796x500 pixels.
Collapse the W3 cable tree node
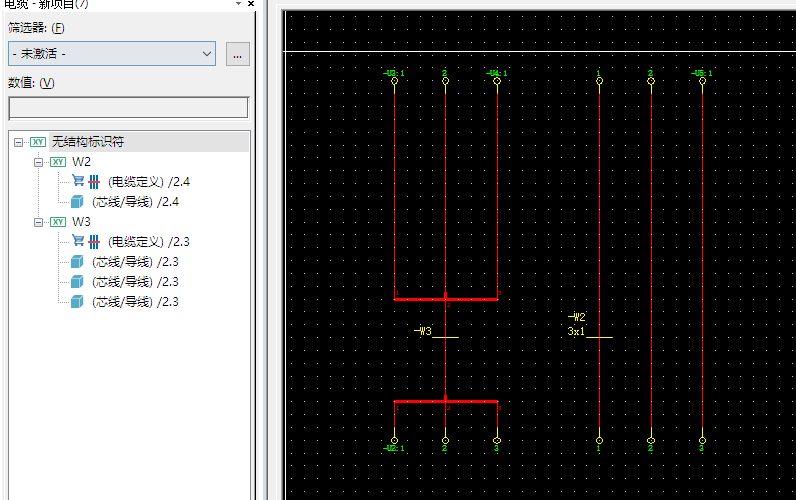point(38,222)
